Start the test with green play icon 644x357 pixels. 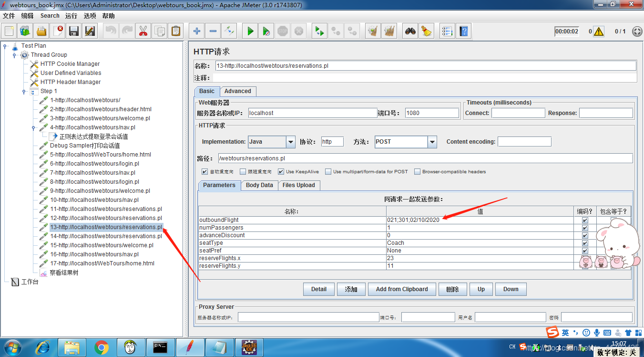click(250, 31)
